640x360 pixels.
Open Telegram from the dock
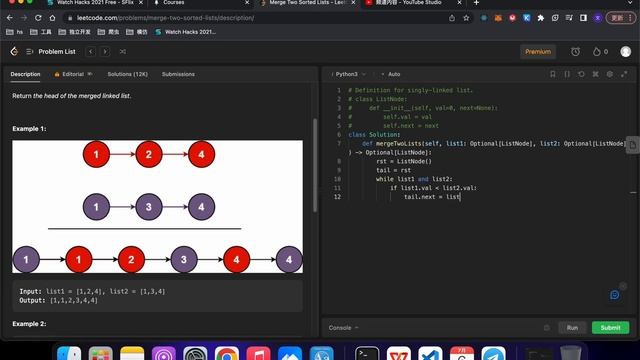(493, 354)
